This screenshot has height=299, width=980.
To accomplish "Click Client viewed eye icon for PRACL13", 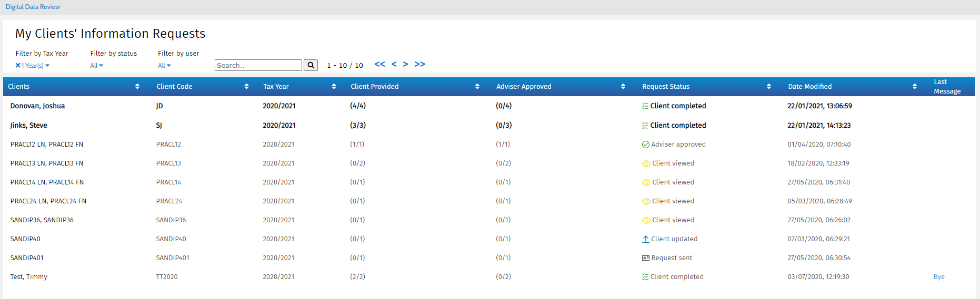I will (x=646, y=163).
